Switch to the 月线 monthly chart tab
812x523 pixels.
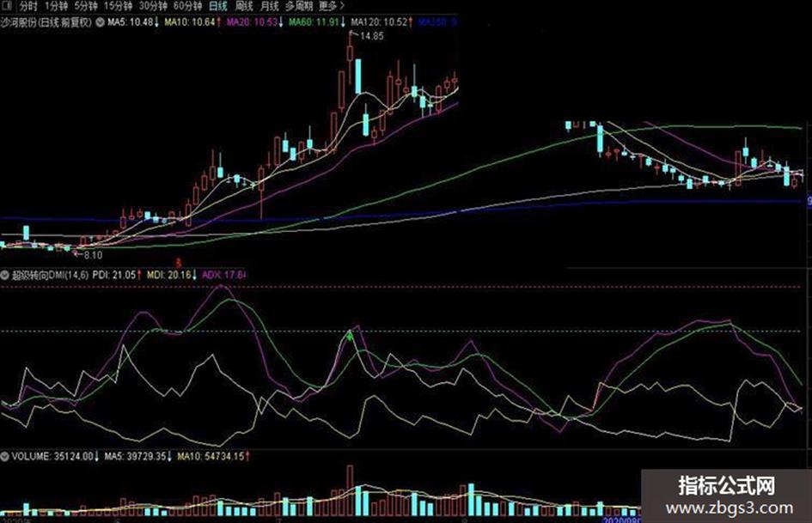point(269,6)
